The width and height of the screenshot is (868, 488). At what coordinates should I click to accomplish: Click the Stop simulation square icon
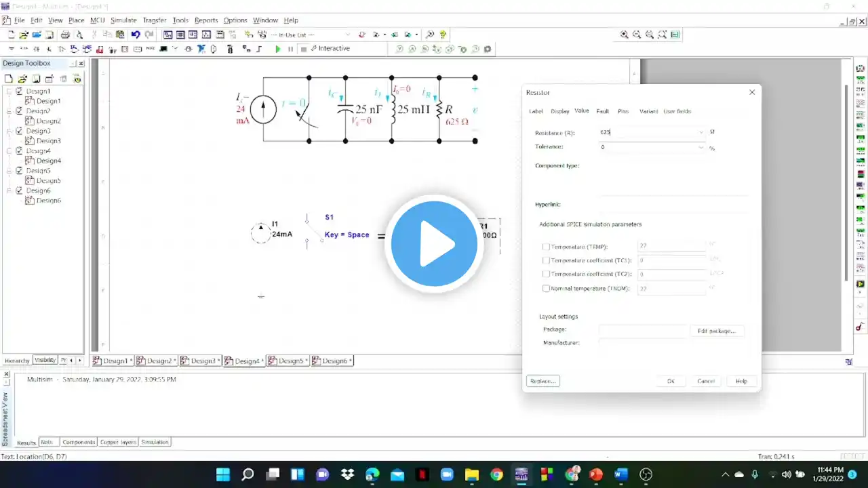303,49
